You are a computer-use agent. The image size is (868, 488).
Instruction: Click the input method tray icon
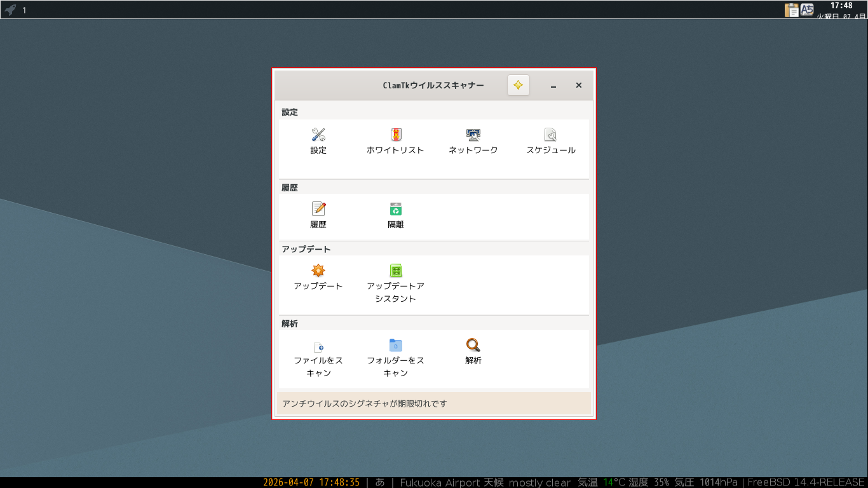tap(807, 10)
